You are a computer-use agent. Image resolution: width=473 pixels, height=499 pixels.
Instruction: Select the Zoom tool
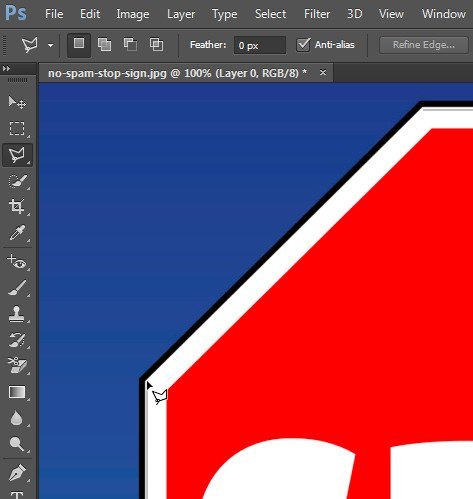pyautogui.click(x=17, y=444)
